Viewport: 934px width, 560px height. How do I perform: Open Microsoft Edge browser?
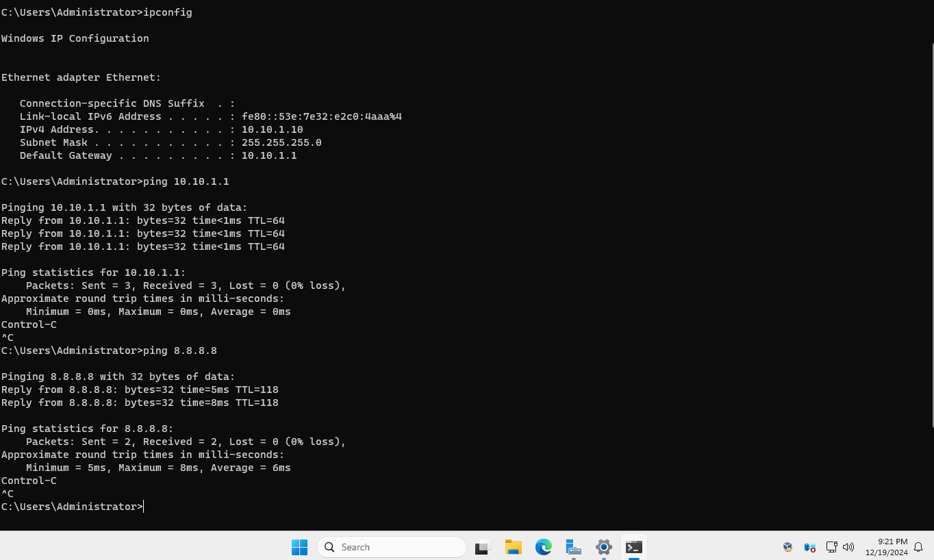click(543, 547)
